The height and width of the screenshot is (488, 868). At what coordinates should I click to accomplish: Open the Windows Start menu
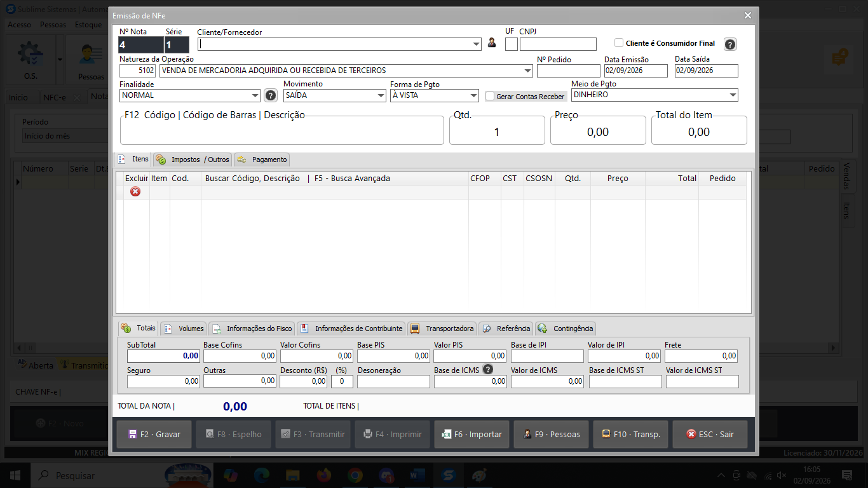click(15, 475)
